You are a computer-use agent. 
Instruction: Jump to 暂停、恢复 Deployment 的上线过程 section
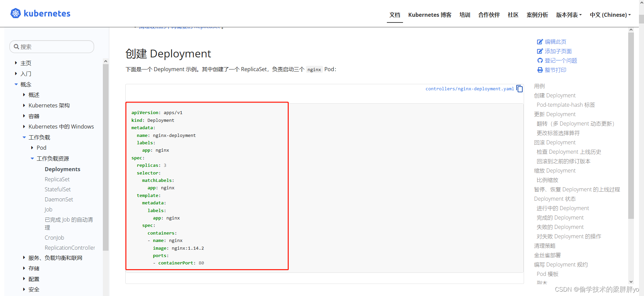[x=577, y=189]
